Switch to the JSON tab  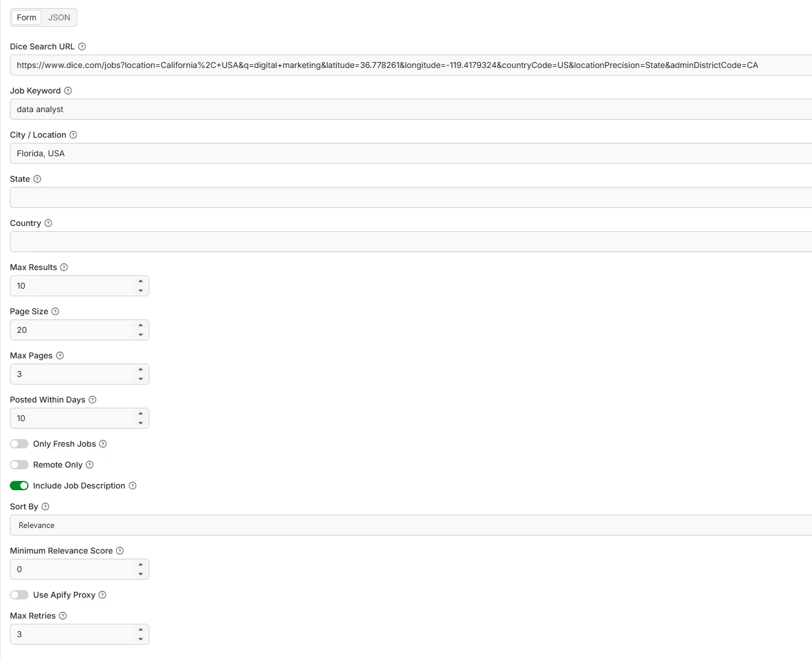coord(59,17)
